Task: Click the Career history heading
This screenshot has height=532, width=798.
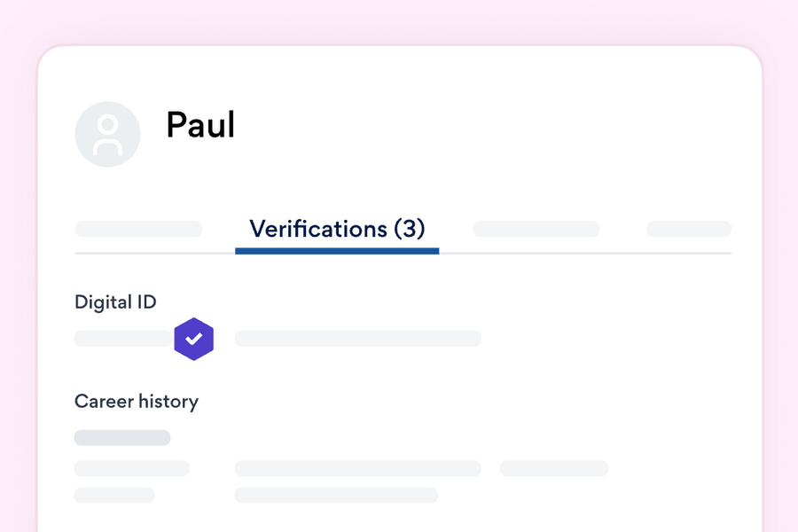Action: [137, 401]
